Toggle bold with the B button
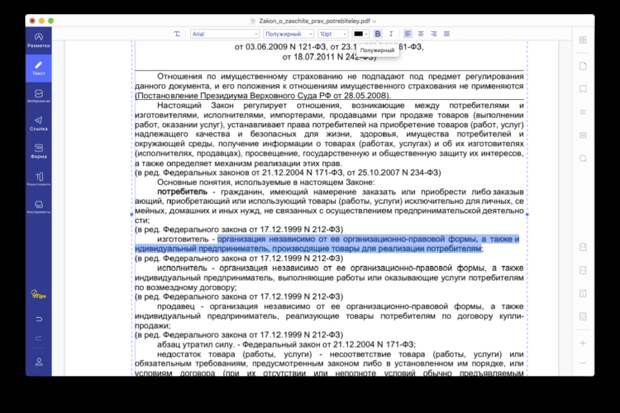Image resolution: width=620 pixels, height=413 pixels. (x=378, y=34)
